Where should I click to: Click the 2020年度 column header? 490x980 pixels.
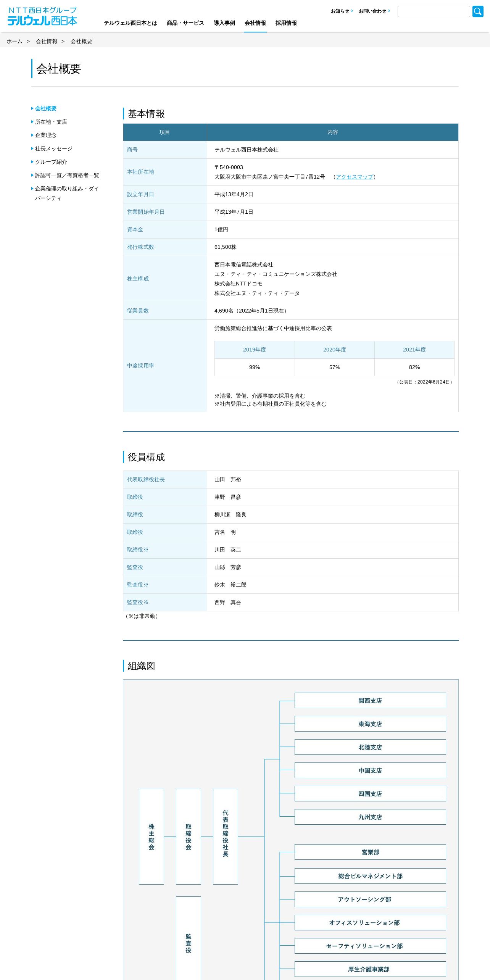click(335, 350)
